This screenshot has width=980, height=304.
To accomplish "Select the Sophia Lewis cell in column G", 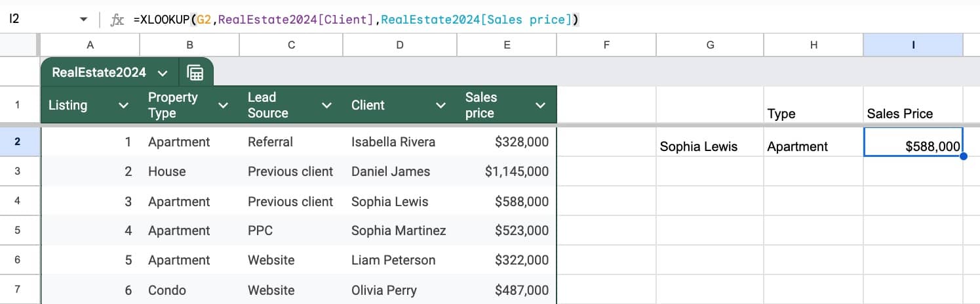I will 710,142.
